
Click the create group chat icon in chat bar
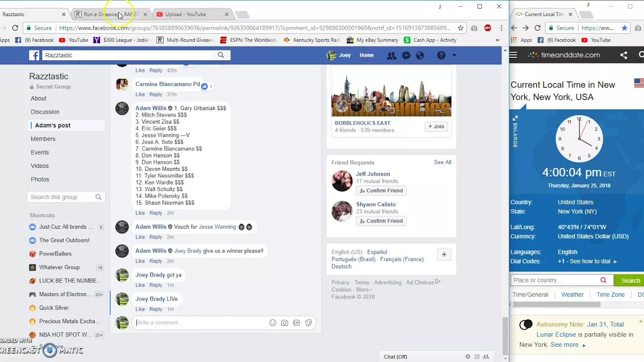click(x=486, y=356)
